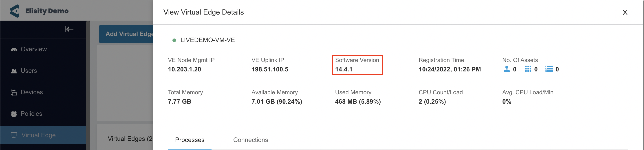Click the user assets person icon
Screen dimensions: 644x150
pos(507,69)
